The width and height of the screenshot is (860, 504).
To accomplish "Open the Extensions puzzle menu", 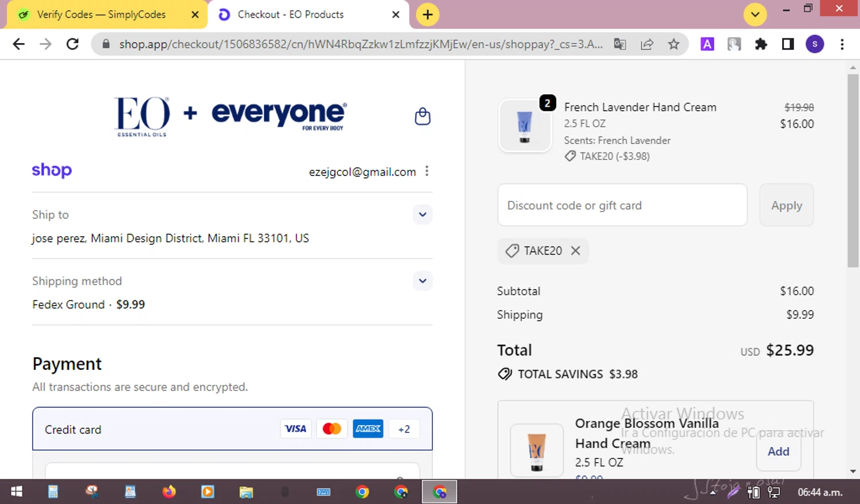I will tap(761, 44).
